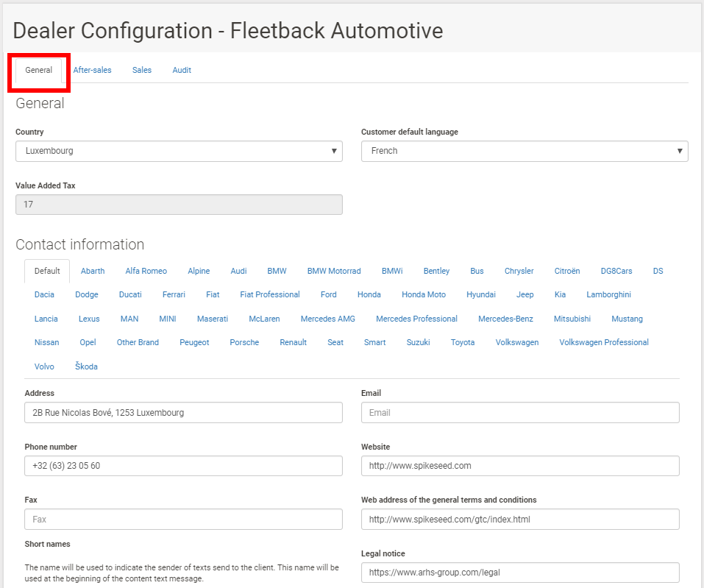Screen dimensions: 704x588
Task: Return to the General tab
Action: point(38,70)
